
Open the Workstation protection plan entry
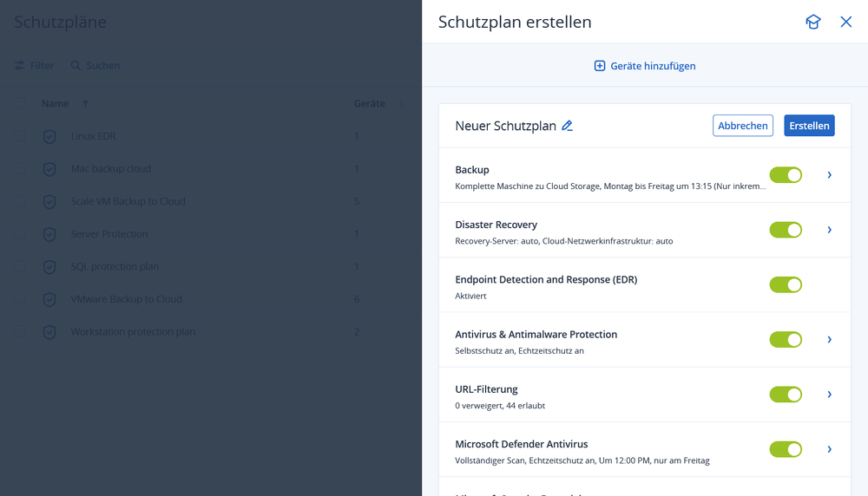pos(133,332)
